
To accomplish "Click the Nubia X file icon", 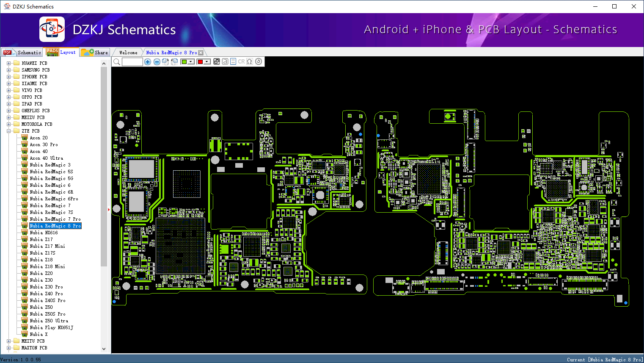I will tap(25, 334).
